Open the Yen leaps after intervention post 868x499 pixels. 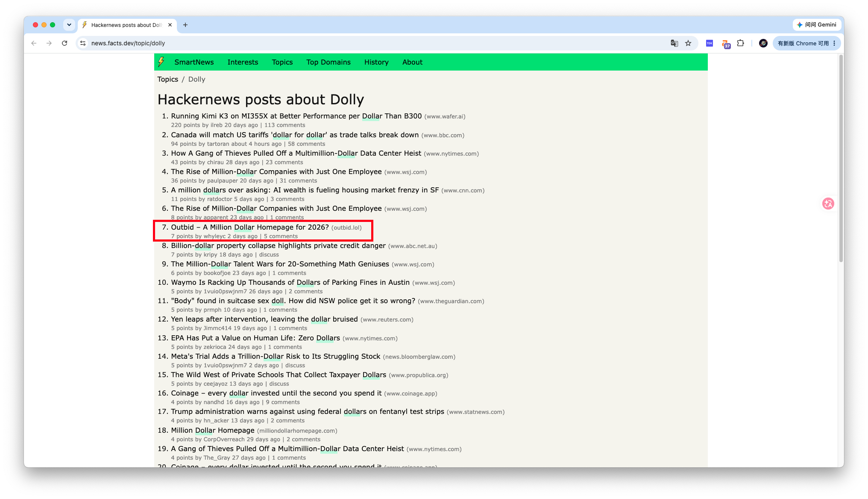click(x=264, y=319)
